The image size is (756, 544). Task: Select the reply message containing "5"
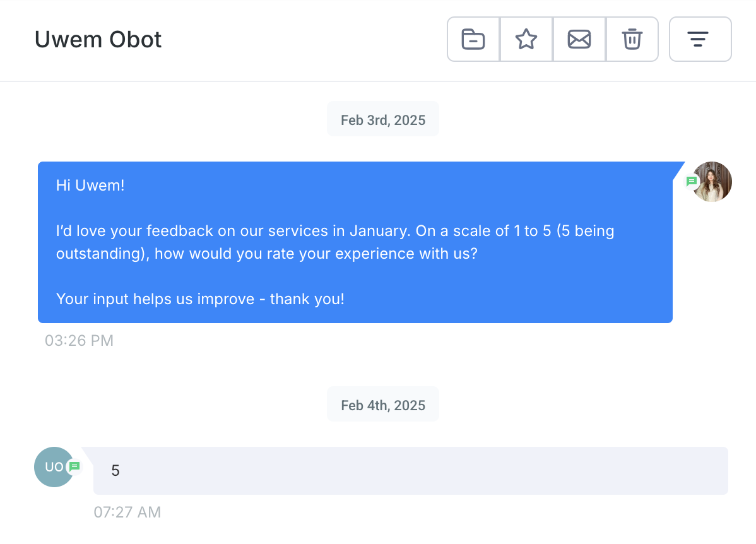click(x=410, y=471)
